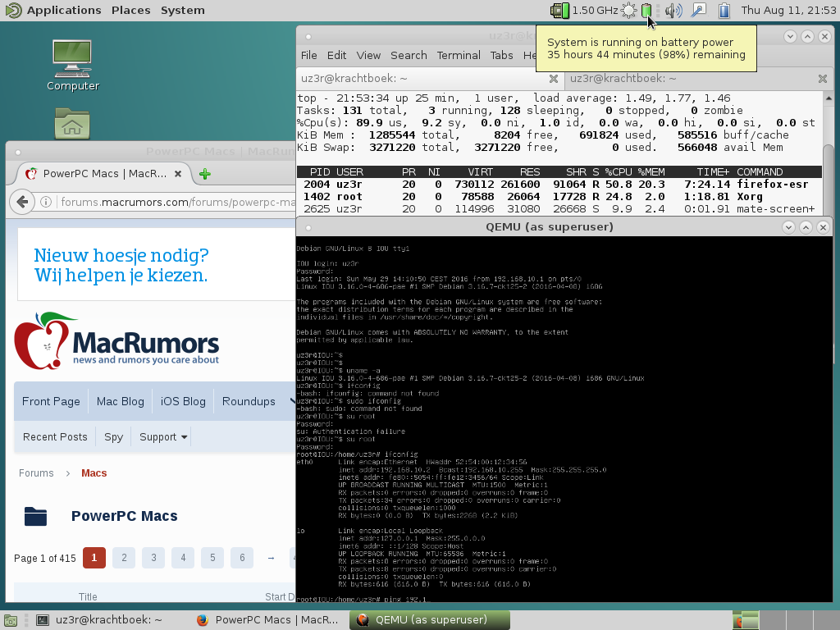Viewport: 840px width, 630px height.
Task: Open Search menu in terminal window
Action: [409, 55]
